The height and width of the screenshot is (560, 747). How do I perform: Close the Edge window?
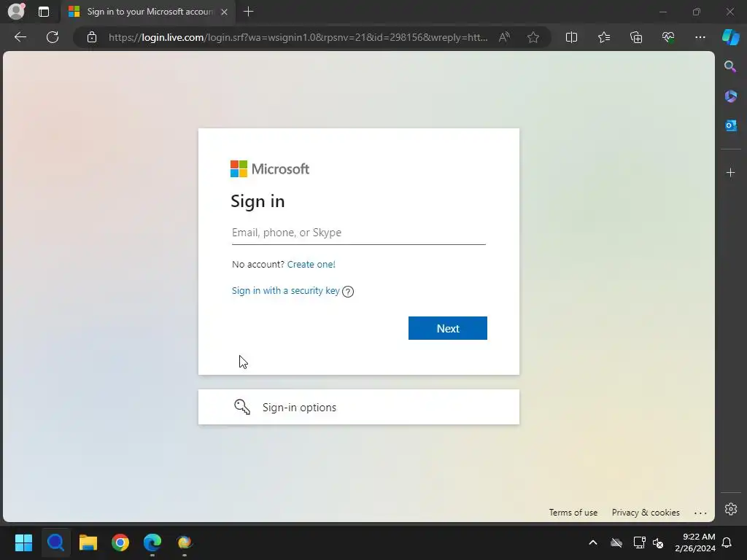pyautogui.click(x=729, y=12)
